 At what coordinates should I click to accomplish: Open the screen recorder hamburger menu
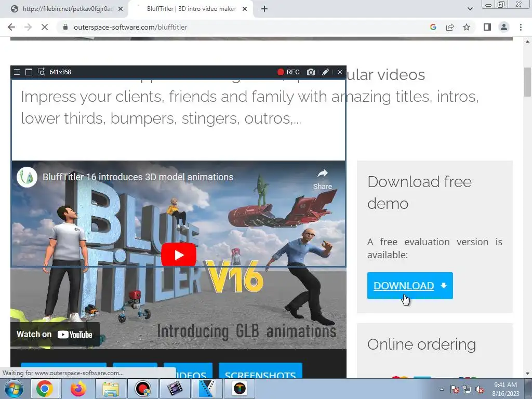[17, 72]
